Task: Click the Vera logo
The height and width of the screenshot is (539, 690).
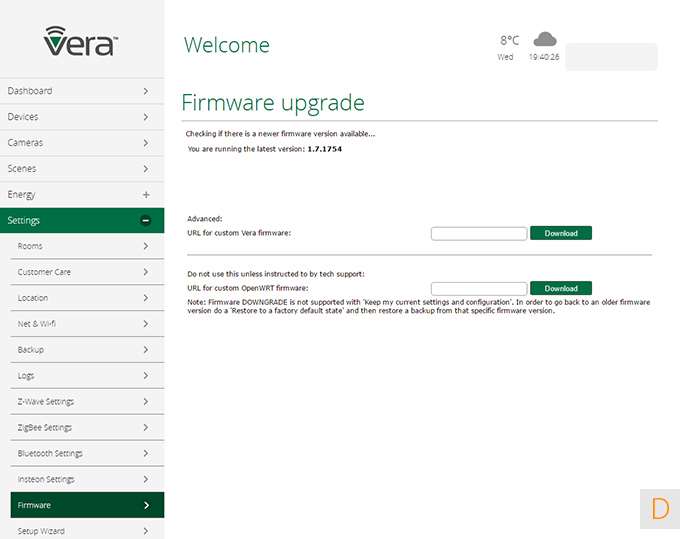Action: (x=81, y=41)
